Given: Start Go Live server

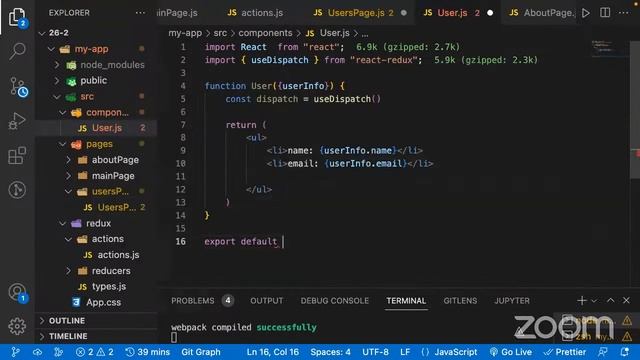Looking at the screenshot, I should click(511, 352).
